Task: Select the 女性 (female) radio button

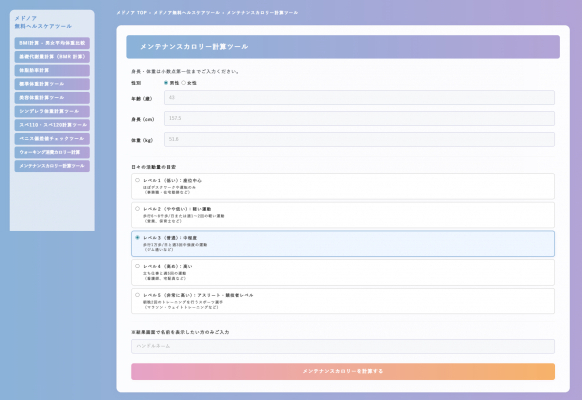Action: click(183, 83)
